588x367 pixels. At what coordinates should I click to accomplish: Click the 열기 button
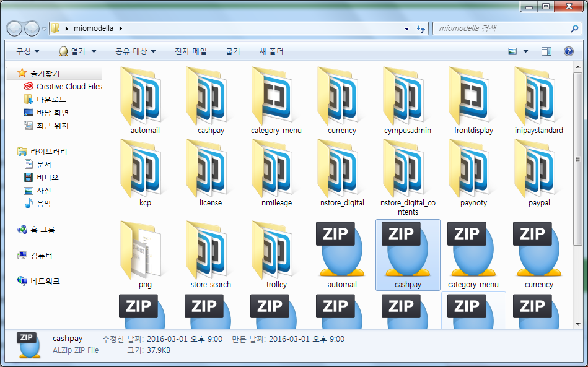77,51
